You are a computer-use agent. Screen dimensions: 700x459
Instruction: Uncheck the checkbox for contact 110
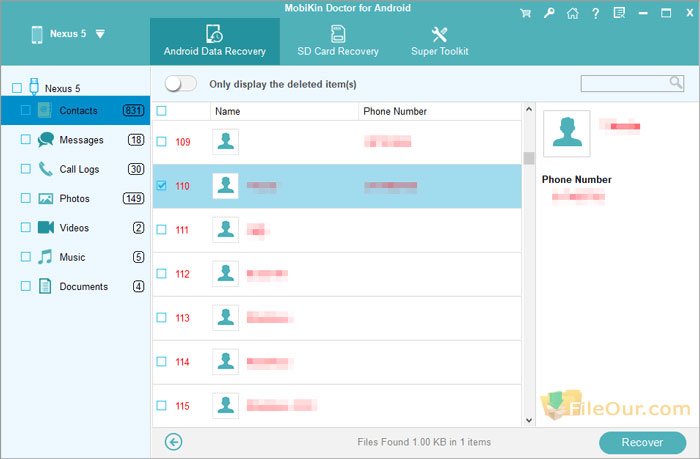(x=161, y=185)
